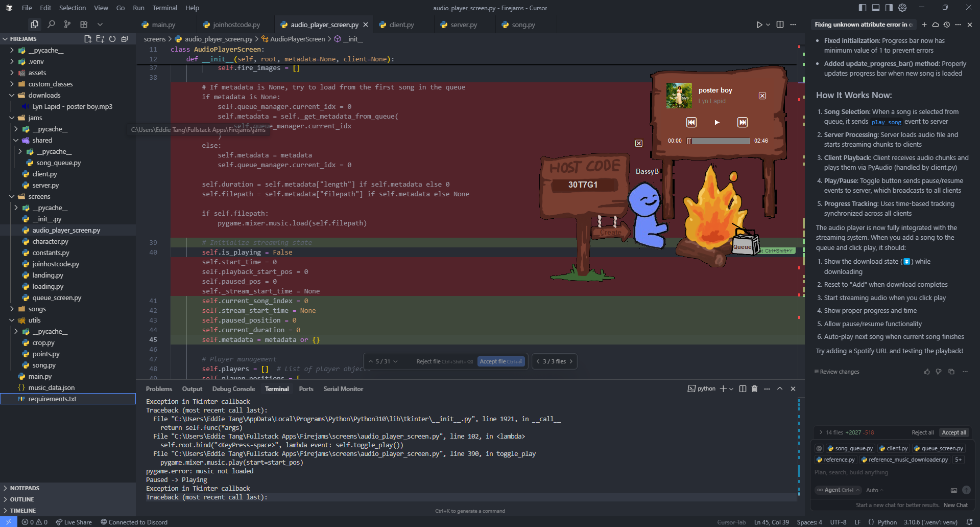Toggle the primary sidebar layout
Screen dimensions: 980x527
tap(863, 8)
